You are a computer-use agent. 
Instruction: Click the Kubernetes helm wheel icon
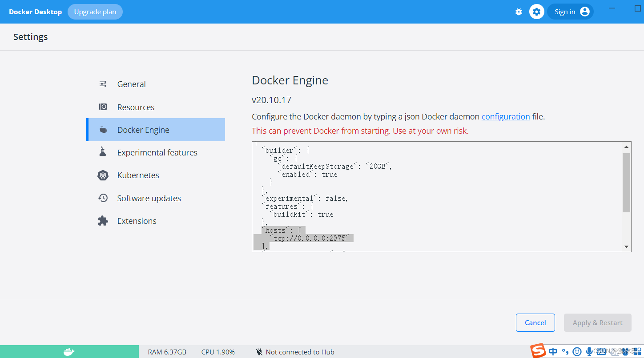103,175
